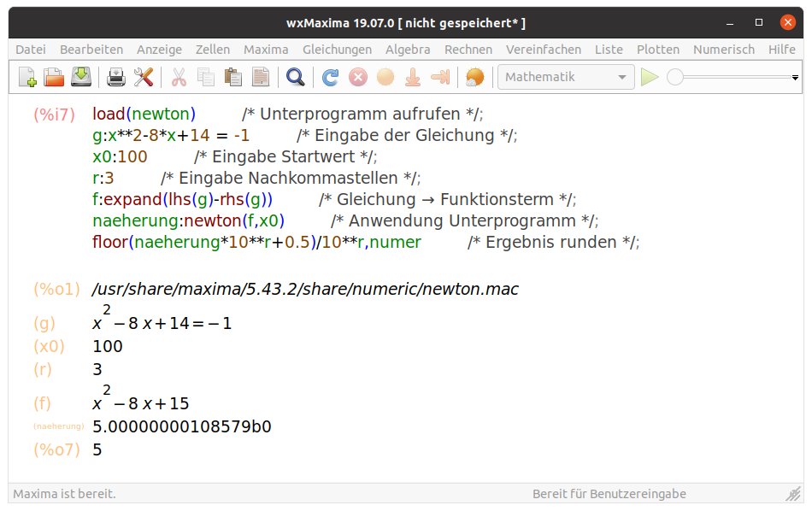Screen dimensions: 812x511
Task: Open the Anzeige menu
Action: coord(159,50)
